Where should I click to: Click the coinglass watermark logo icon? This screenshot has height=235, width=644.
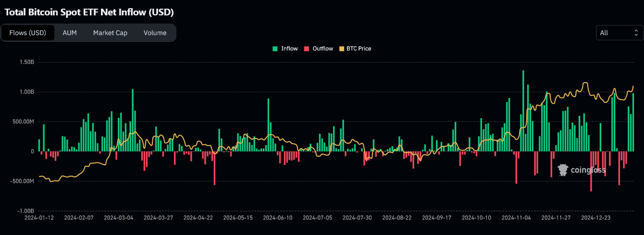[563, 170]
